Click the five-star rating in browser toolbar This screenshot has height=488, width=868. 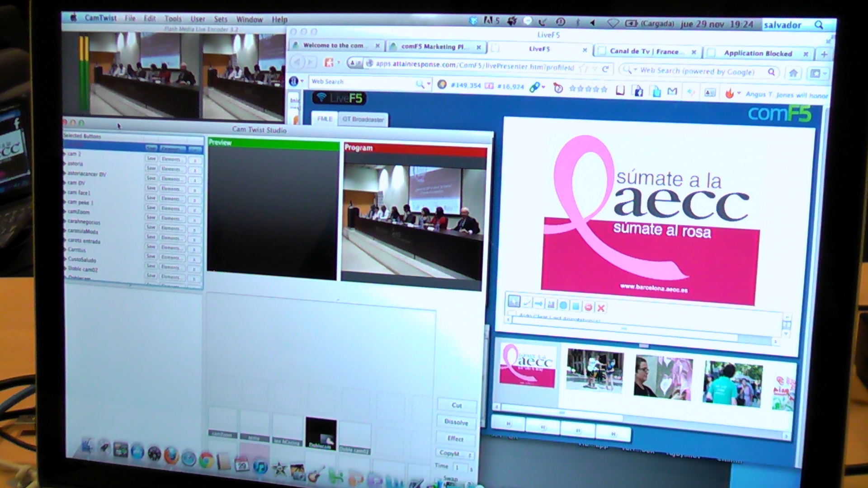click(587, 89)
